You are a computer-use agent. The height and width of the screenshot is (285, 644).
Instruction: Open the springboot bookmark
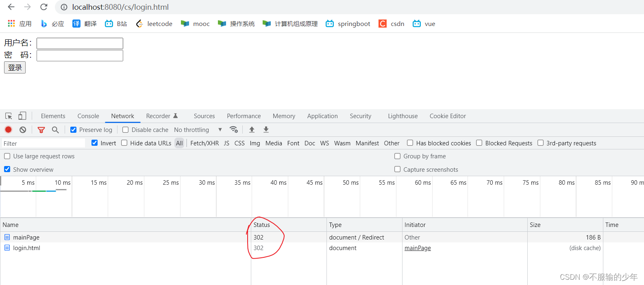click(348, 24)
